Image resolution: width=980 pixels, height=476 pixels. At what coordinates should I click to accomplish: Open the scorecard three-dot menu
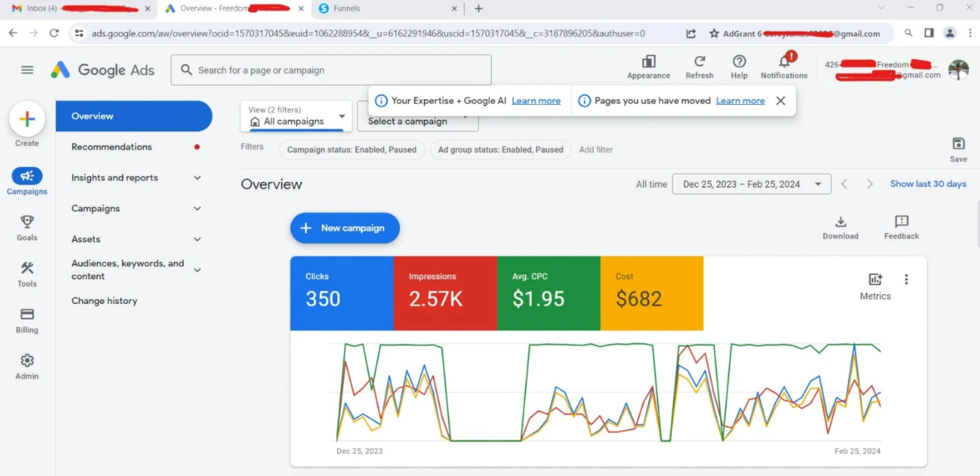(907, 279)
